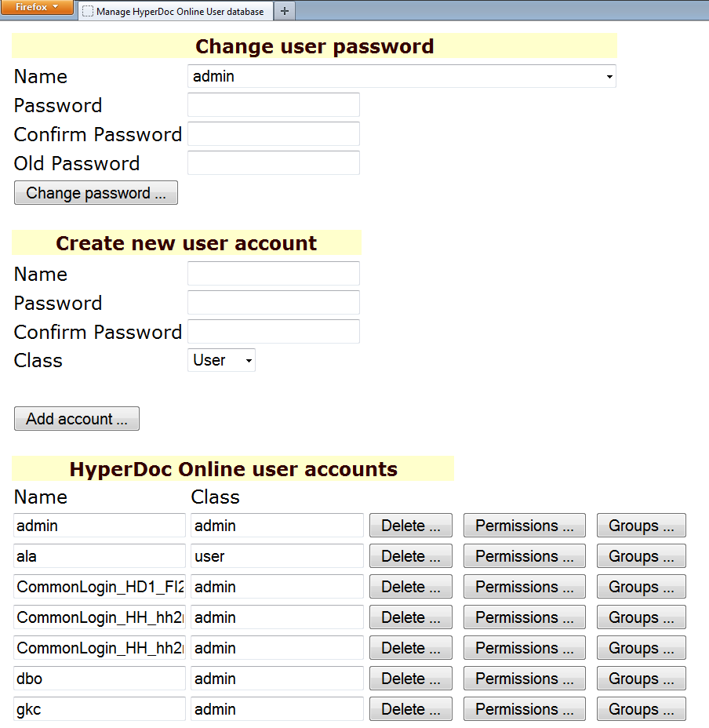Image resolution: width=709 pixels, height=728 pixels.
Task: Open the Firefox application menu button
Action: point(37,7)
